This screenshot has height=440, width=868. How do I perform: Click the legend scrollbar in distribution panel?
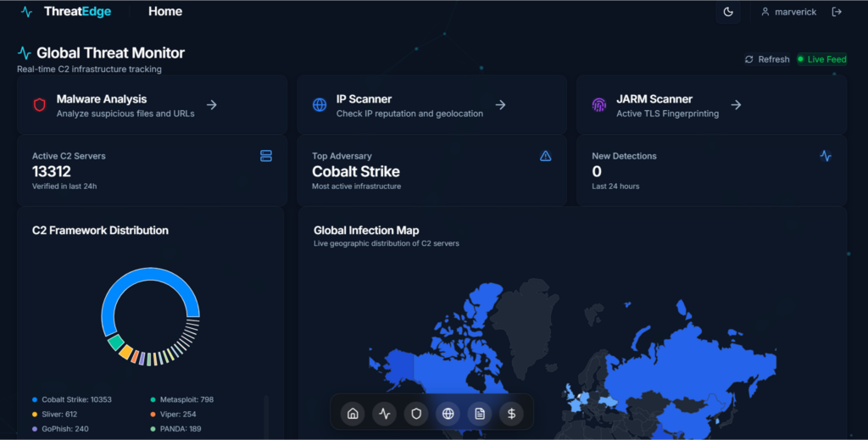click(x=266, y=416)
